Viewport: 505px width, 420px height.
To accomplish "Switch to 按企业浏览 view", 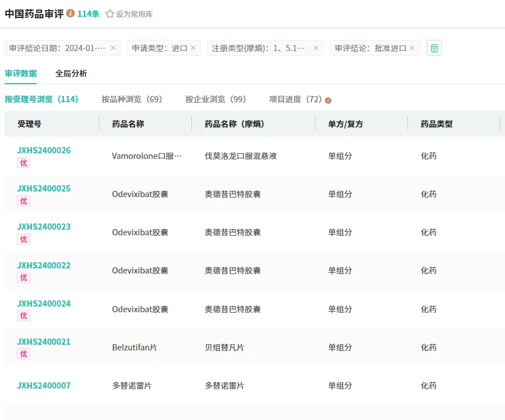I will (215, 99).
